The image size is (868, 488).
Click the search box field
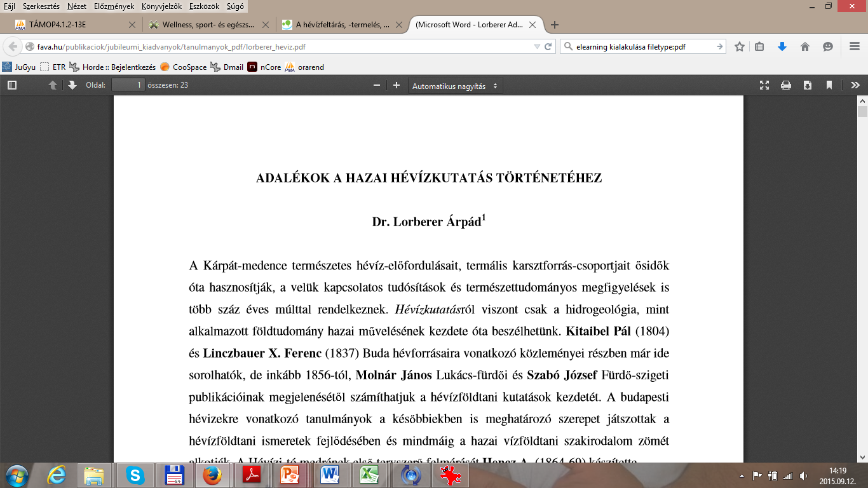(642, 46)
